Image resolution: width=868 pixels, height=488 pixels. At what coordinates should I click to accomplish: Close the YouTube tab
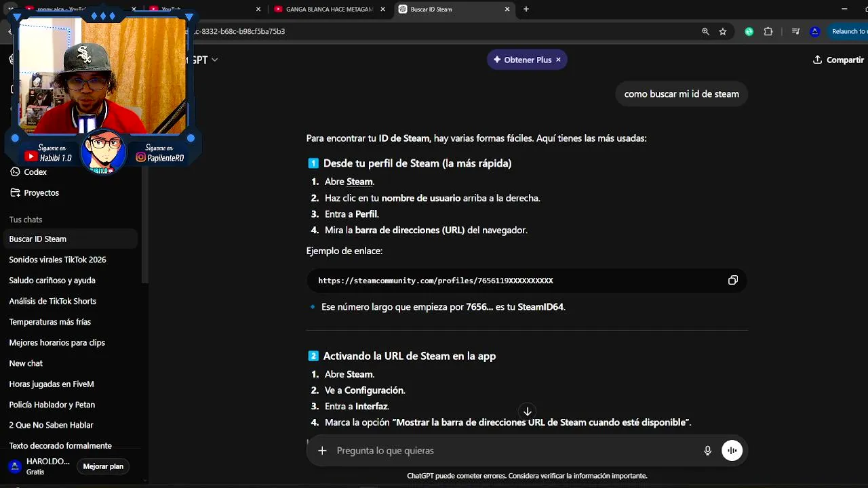[x=258, y=9]
